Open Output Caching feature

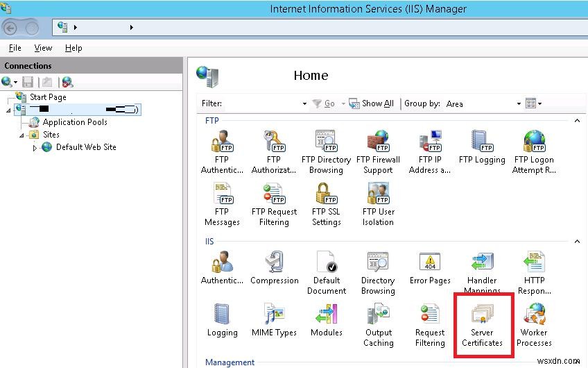[x=379, y=325]
